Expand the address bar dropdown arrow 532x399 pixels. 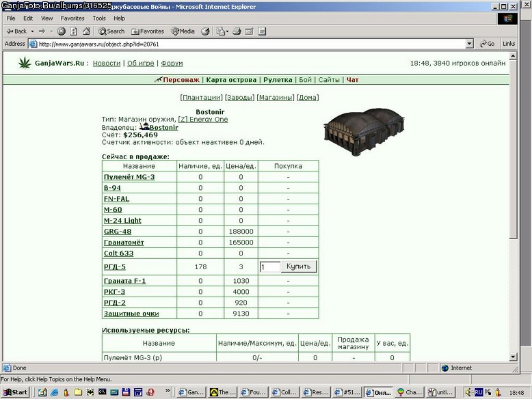pyautogui.click(x=469, y=44)
